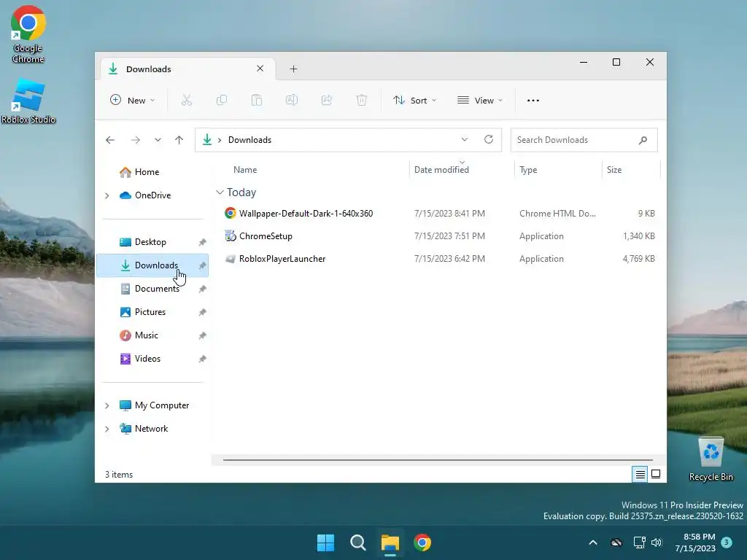The height and width of the screenshot is (560, 747).
Task: Open the New dropdown menu
Action: pos(132,101)
